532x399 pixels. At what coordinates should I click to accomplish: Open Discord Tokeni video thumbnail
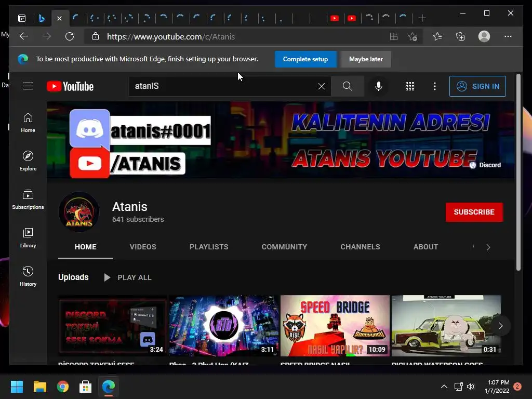tap(112, 326)
